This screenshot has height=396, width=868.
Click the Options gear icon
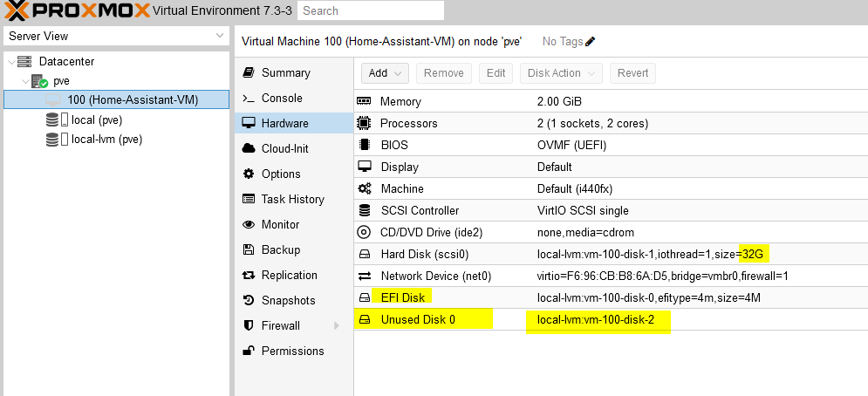pyautogui.click(x=249, y=174)
